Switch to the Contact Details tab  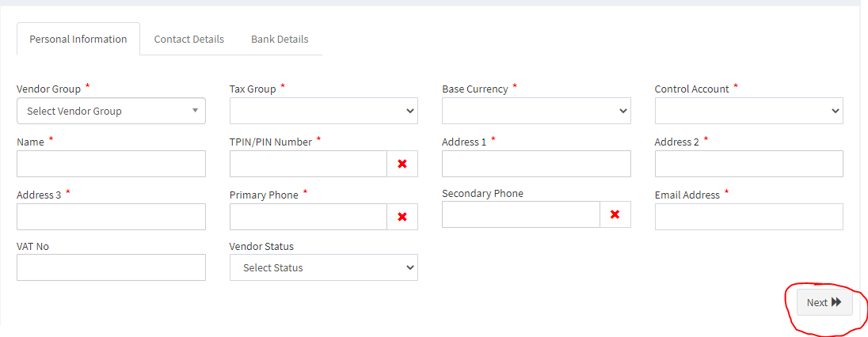[188, 39]
